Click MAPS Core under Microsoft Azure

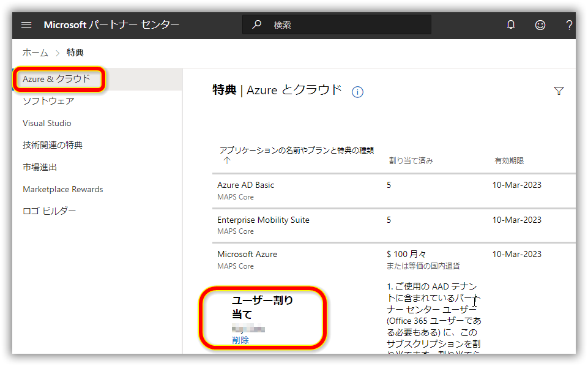tap(236, 266)
